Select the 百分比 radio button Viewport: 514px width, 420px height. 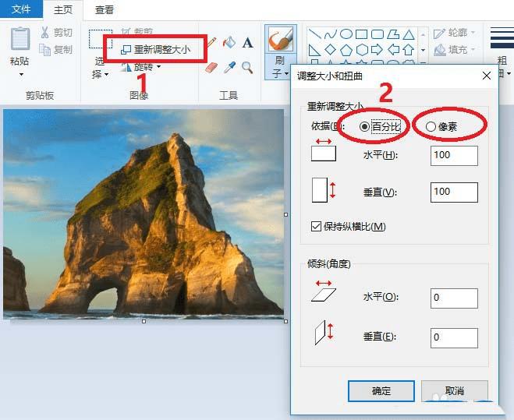364,126
